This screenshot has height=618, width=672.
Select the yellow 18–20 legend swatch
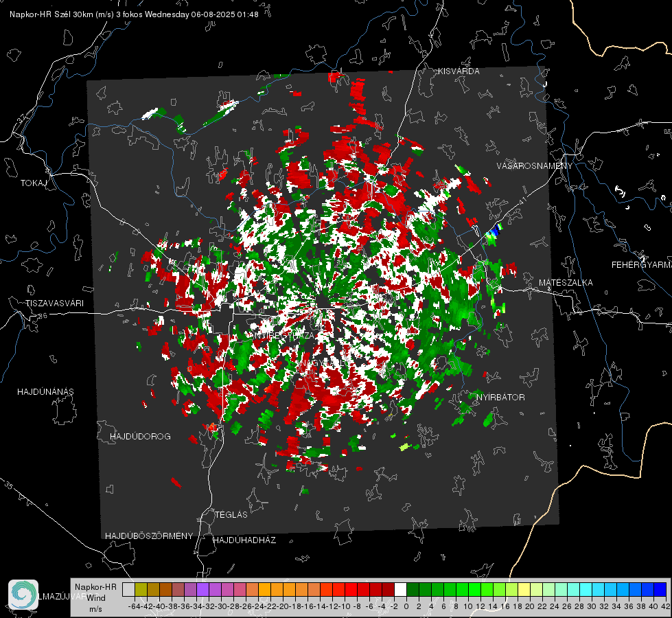pos(524,589)
